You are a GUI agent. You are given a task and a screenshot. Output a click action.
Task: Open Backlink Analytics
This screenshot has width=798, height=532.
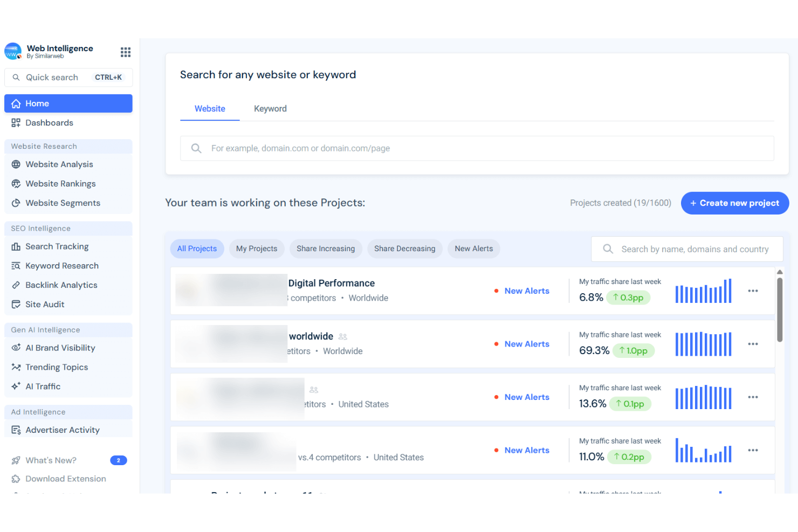pos(61,285)
